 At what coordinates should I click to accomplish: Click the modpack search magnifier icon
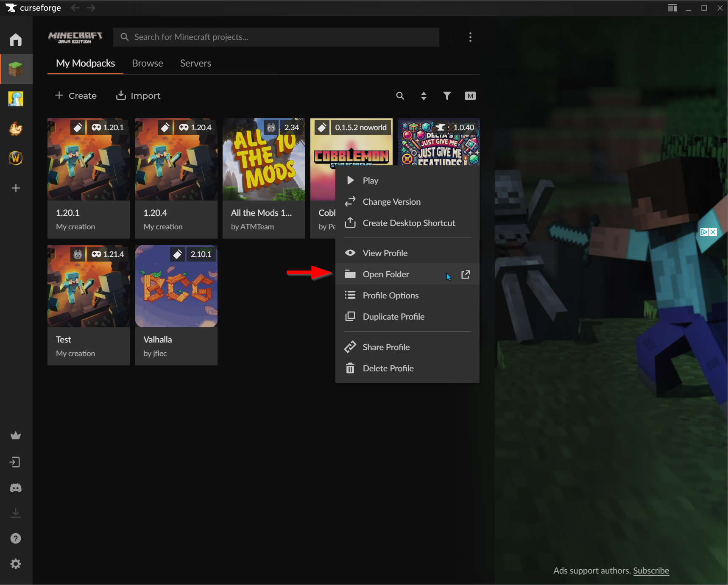click(x=400, y=96)
